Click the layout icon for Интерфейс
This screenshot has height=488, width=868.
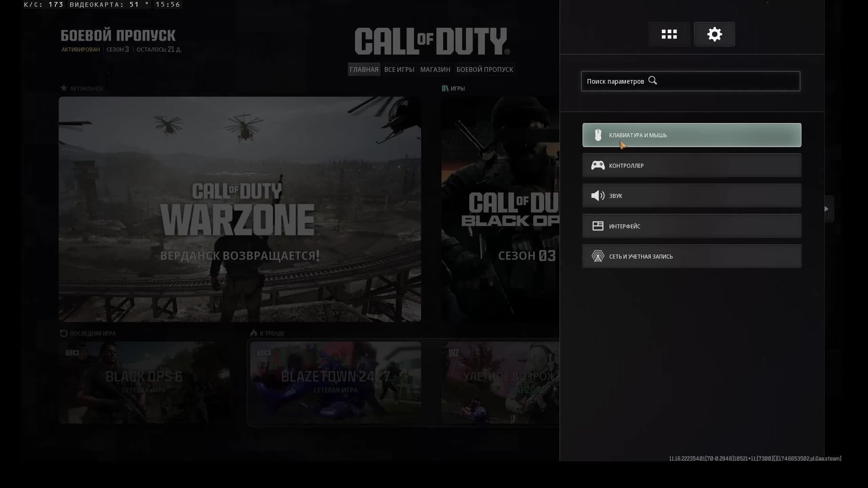click(598, 226)
